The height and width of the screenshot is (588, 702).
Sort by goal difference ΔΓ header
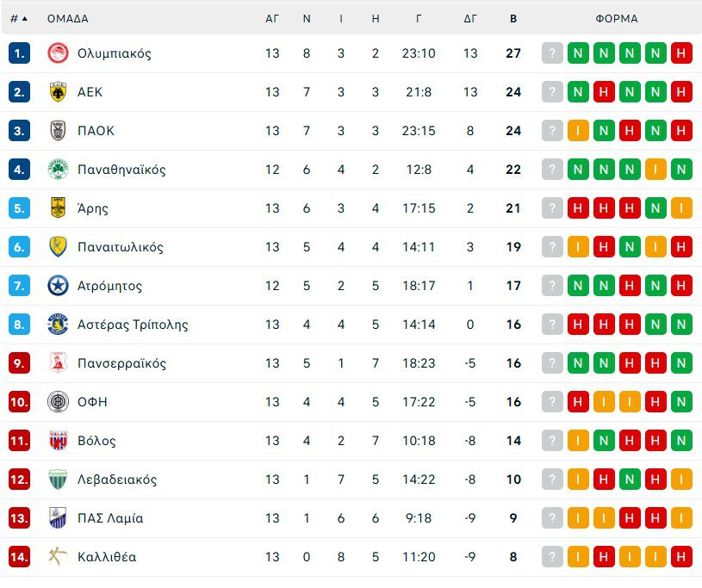[470, 18]
